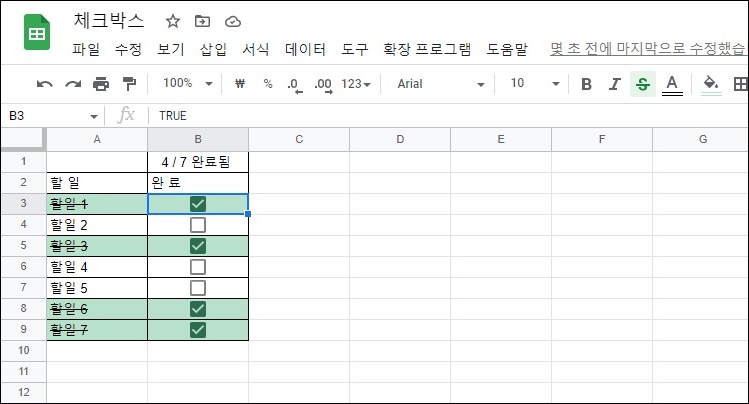Click the select-all corner box
The width and height of the screenshot is (749, 404).
pyautogui.click(x=23, y=139)
